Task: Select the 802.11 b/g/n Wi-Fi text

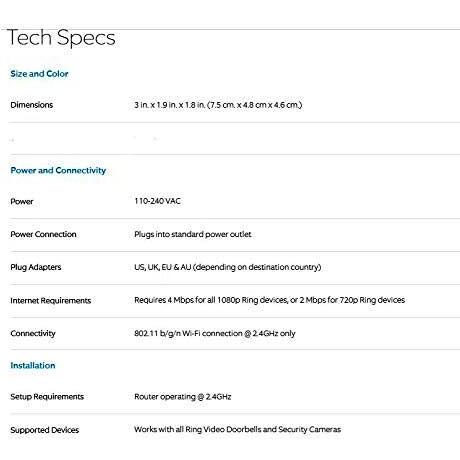Action: coord(215,333)
